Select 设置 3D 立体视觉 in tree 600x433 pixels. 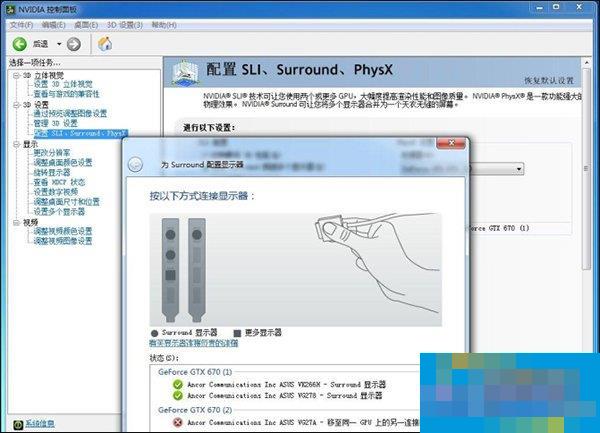(63, 84)
